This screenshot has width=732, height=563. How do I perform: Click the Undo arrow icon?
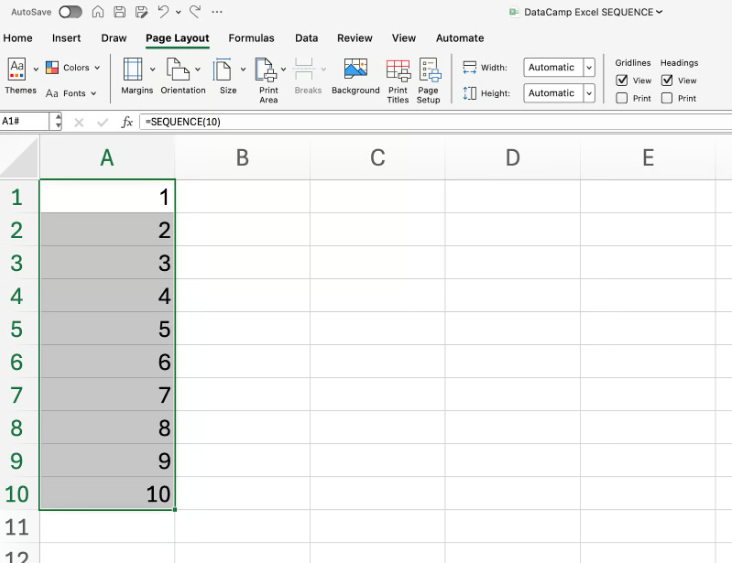tap(163, 12)
